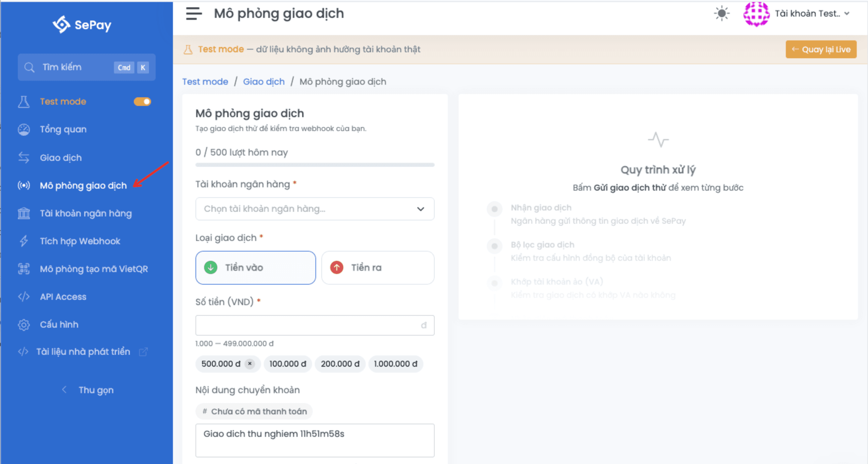The image size is (868, 464).
Task: Pick the 200.000 đ quick amount
Action: (x=340, y=364)
